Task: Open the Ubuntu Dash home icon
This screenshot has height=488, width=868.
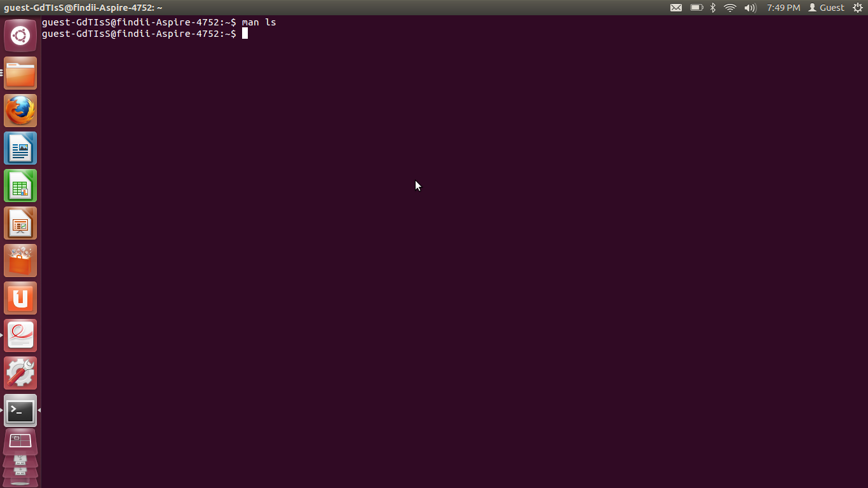Action: [x=20, y=35]
